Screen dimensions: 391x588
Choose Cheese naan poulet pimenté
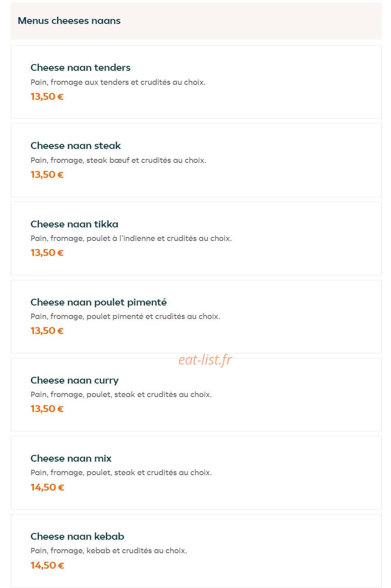tap(196, 316)
